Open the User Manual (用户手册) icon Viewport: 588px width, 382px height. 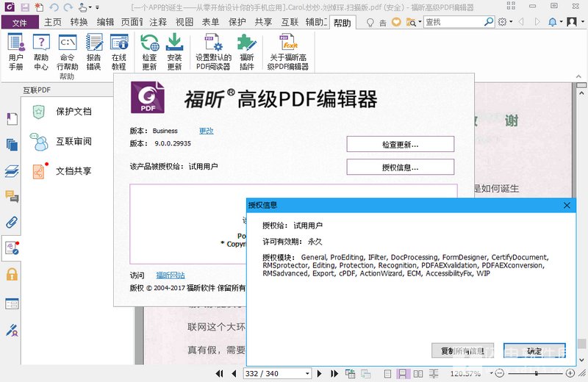click(x=16, y=51)
